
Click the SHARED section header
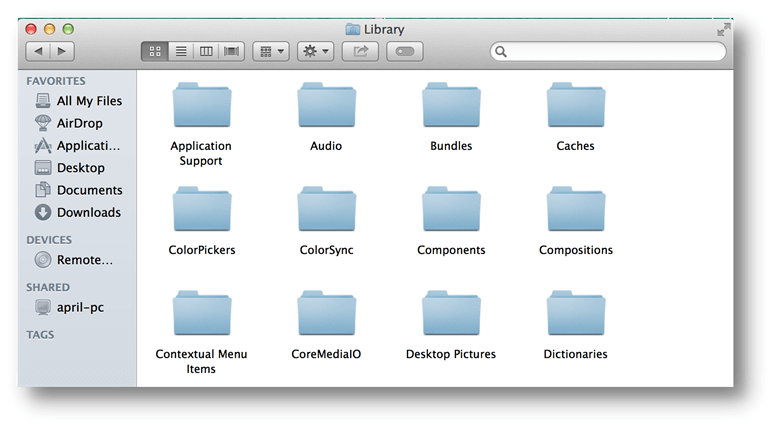[48, 288]
